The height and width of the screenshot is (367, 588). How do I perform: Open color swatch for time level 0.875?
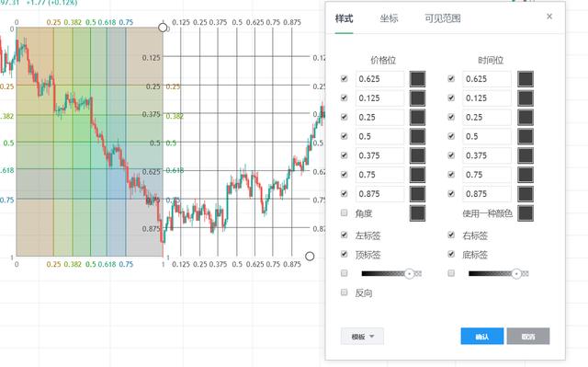point(525,194)
